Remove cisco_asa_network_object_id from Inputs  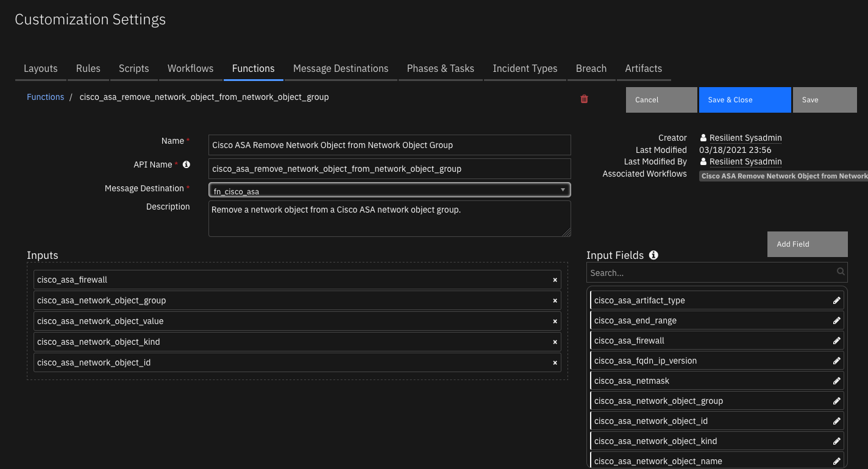(x=555, y=363)
